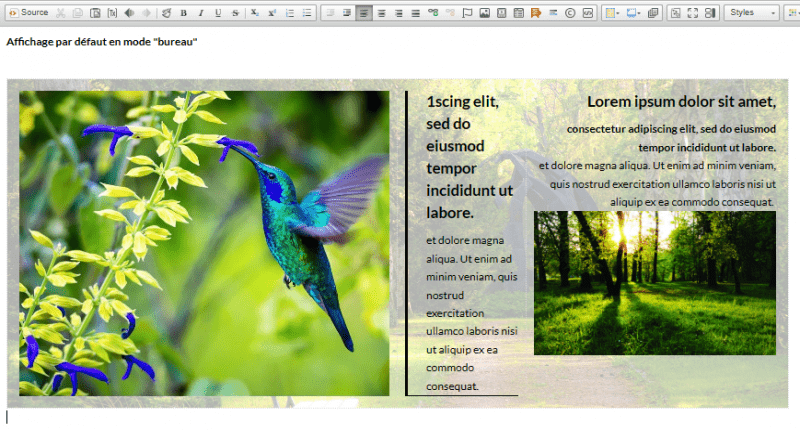
Task: Insert special character using © icon
Action: click(x=570, y=12)
